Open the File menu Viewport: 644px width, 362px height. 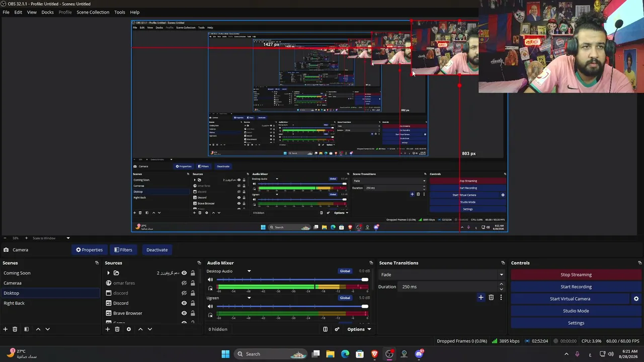point(6,12)
